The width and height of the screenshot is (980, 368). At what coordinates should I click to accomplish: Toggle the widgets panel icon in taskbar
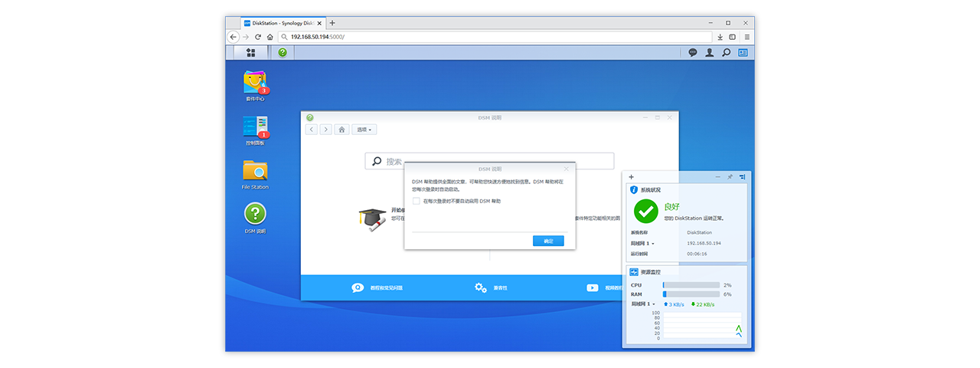(x=743, y=52)
